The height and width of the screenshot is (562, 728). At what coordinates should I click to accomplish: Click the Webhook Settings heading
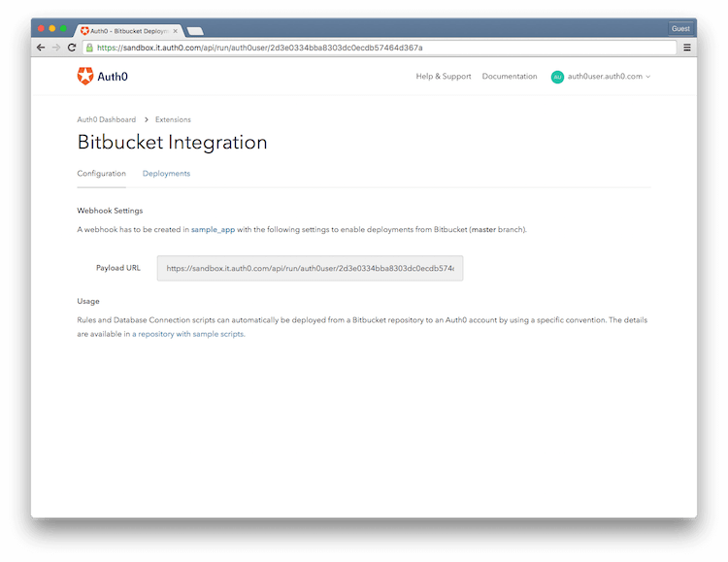[110, 211]
